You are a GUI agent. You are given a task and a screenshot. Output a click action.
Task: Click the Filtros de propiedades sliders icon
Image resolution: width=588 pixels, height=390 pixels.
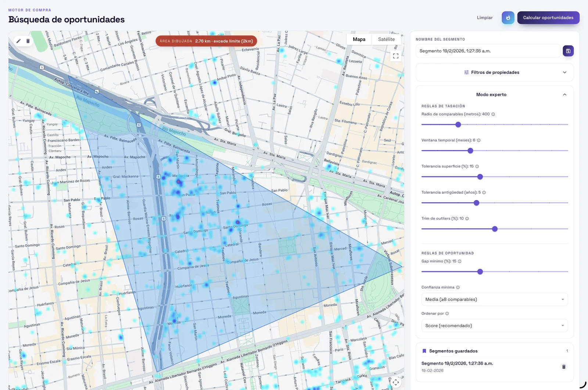[x=466, y=72]
